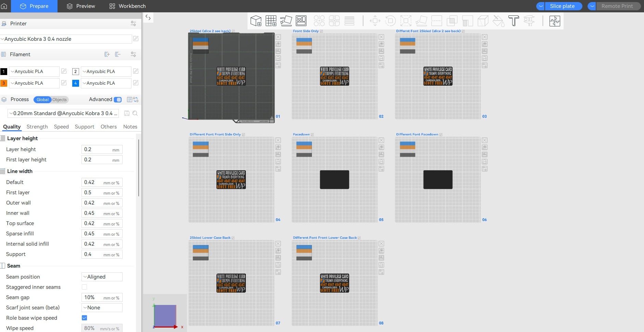Click the Split to parts icon
This screenshot has width=644, height=332.
pos(334,21)
